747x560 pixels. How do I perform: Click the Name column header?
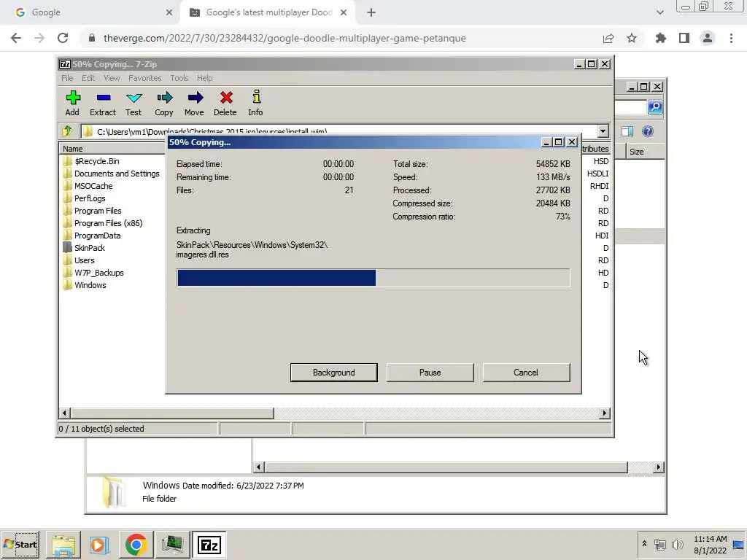click(x=113, y=149)
